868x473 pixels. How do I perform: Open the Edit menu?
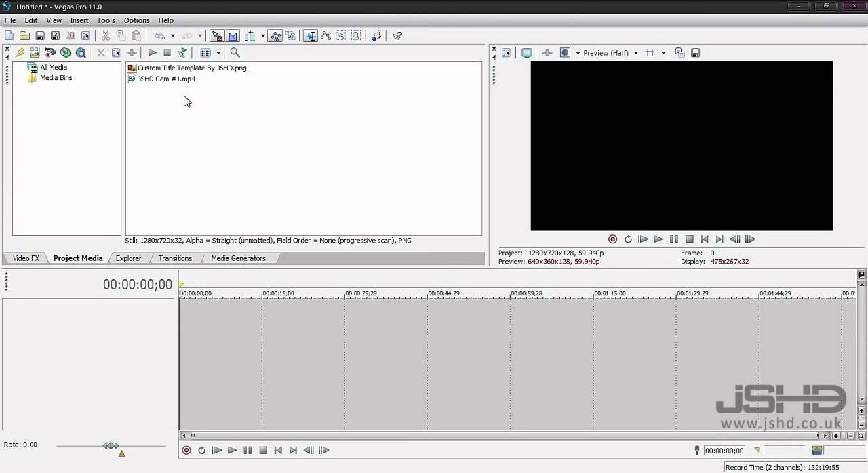(x=31, y=20)
